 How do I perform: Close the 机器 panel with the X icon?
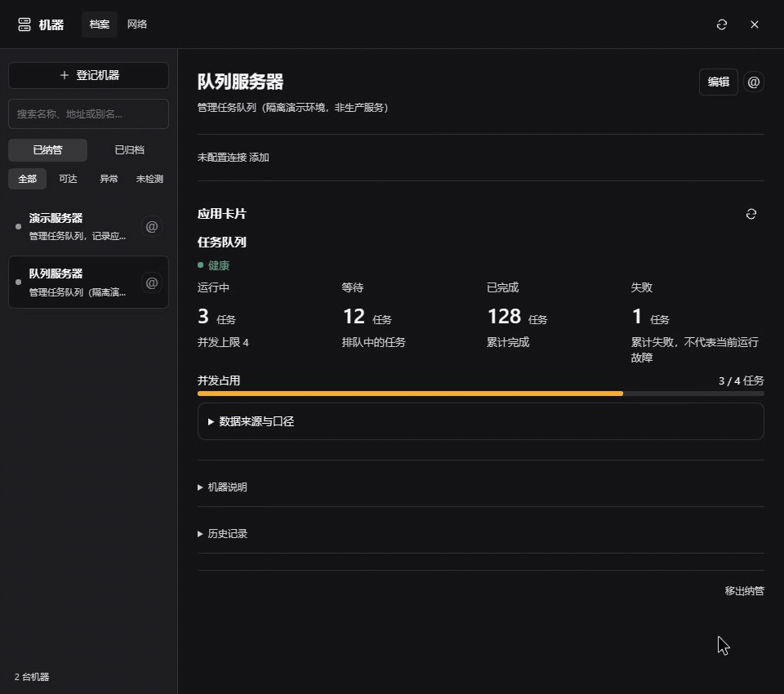point(755,24)
